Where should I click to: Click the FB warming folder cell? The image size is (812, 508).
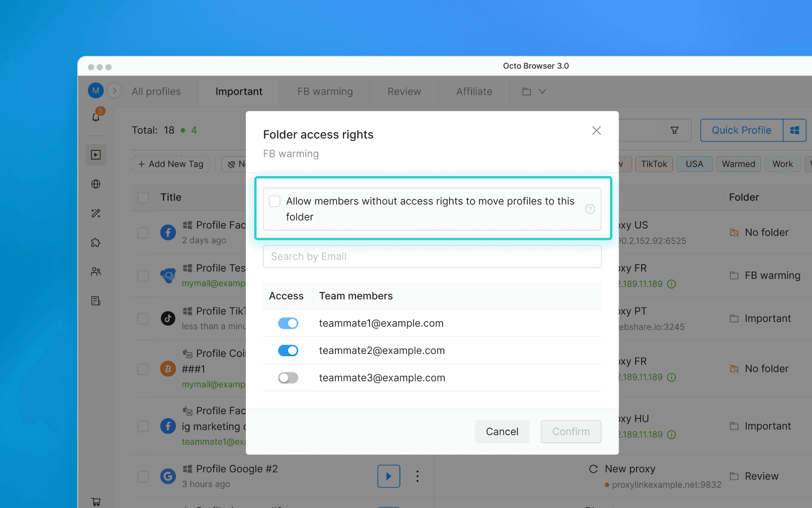pyautogui.click(x=765, y=275)
